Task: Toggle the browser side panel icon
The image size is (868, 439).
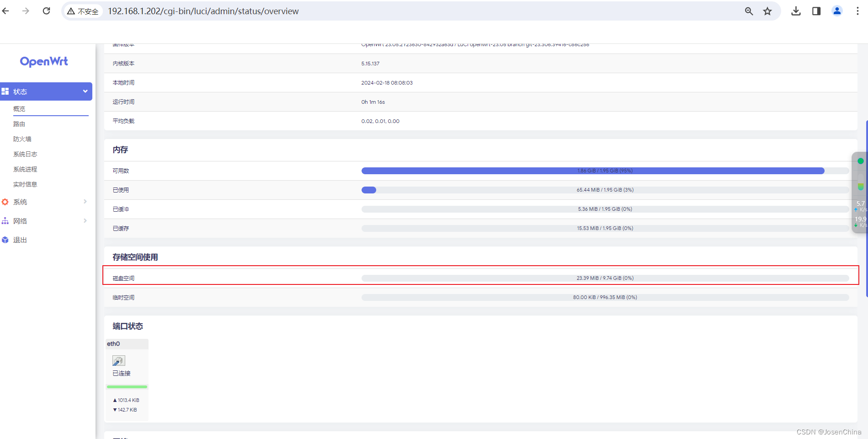Action: pos(816,11)
